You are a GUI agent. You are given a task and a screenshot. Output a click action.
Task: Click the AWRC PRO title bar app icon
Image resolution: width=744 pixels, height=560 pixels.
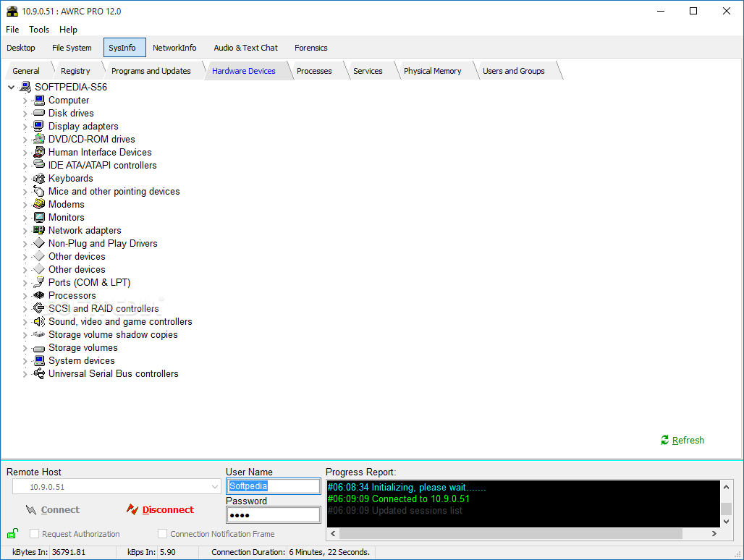[12, 11]
